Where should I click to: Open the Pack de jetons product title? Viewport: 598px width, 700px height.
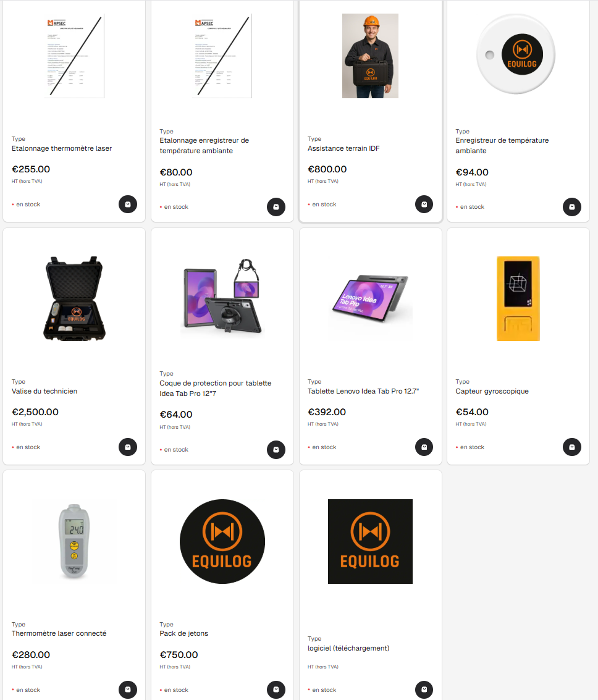(x=184, y=633)
